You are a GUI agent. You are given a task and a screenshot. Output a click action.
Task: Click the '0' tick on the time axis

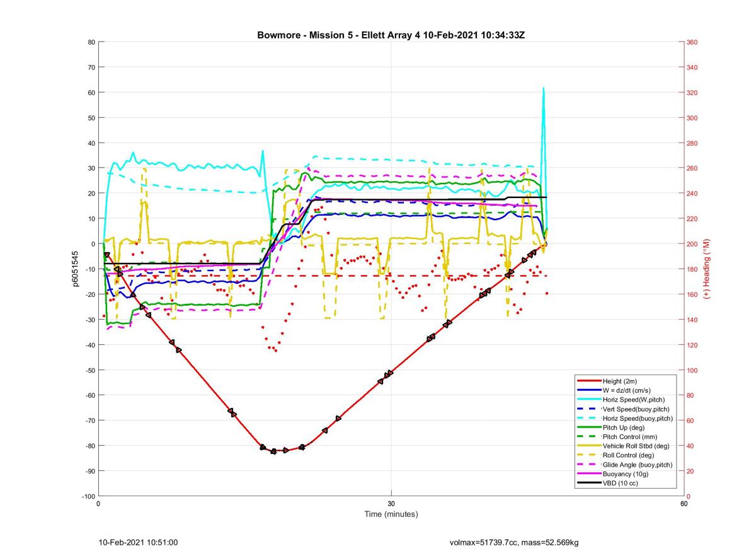pos(98,503)
